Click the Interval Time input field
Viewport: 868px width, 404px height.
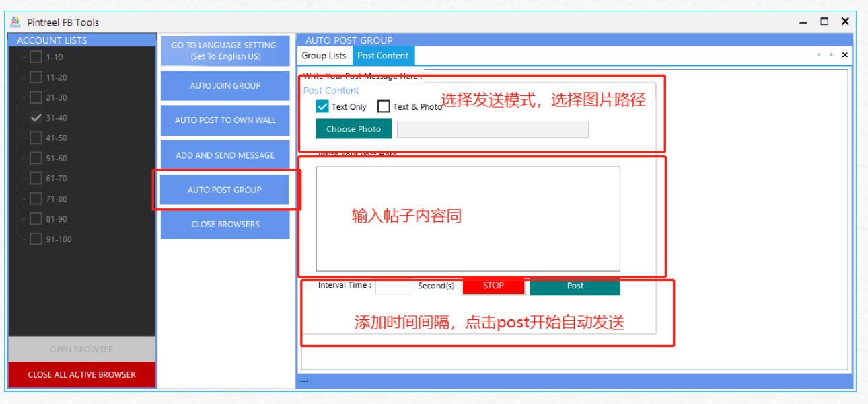(392, 286)
